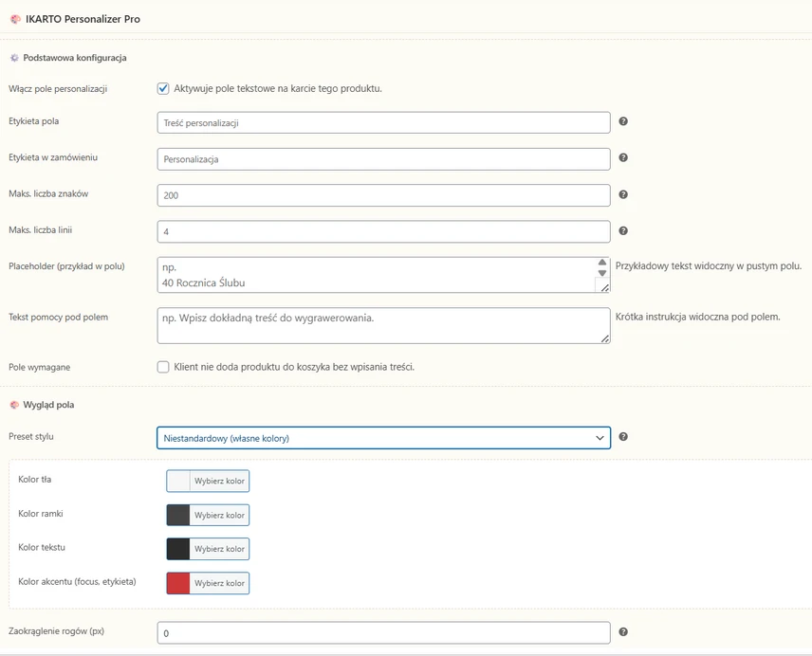Click help icon beside Etykieta w zamówieniu

pyautogui.click(x=623, y=158)
